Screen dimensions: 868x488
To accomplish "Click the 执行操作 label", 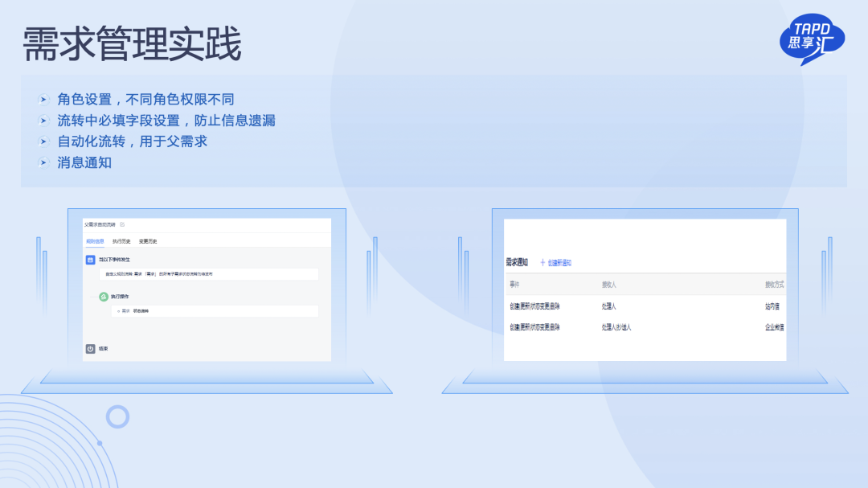I will (x=120, y=297).
